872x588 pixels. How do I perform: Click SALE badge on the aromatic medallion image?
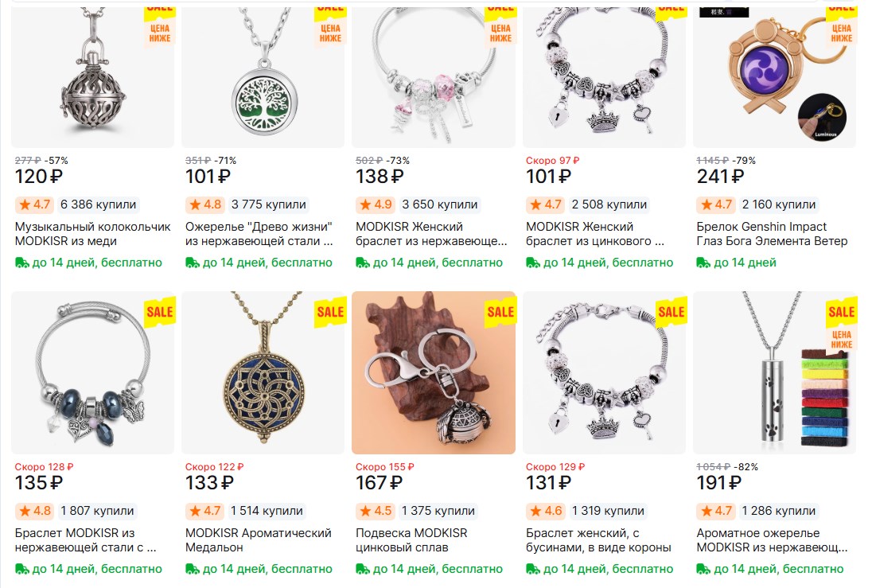pos(330,312)
